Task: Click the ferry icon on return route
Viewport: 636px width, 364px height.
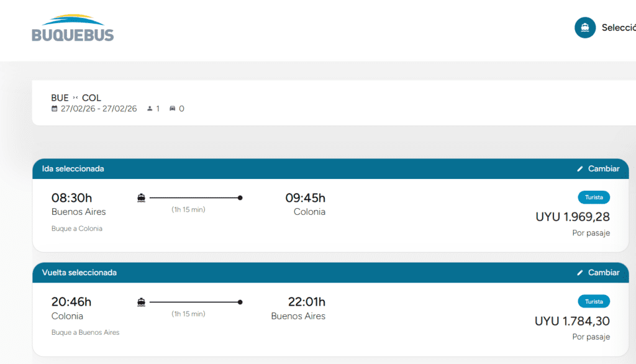Action: coord(142,303)
